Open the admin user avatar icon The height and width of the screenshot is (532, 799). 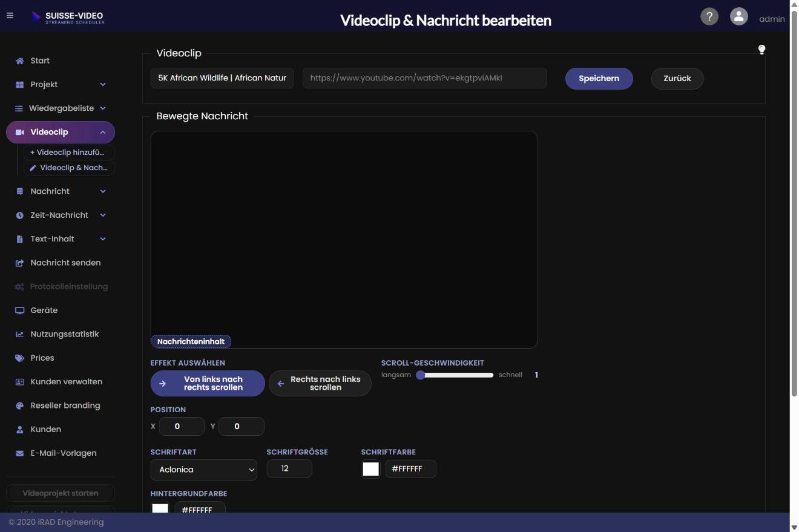tap(738, 16)
